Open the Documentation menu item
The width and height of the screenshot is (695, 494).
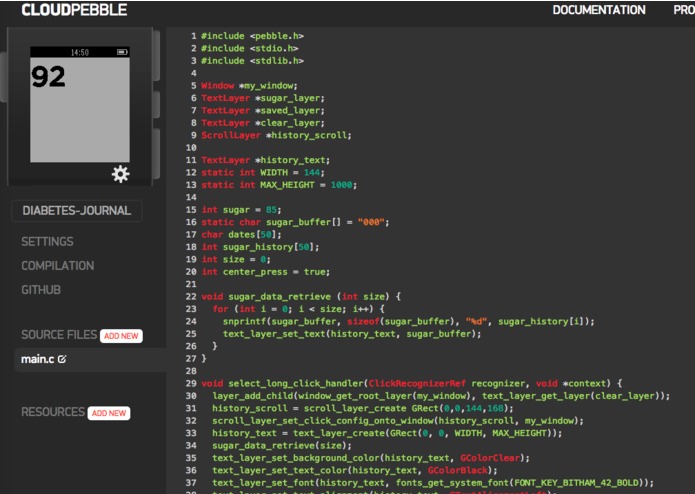599,10
